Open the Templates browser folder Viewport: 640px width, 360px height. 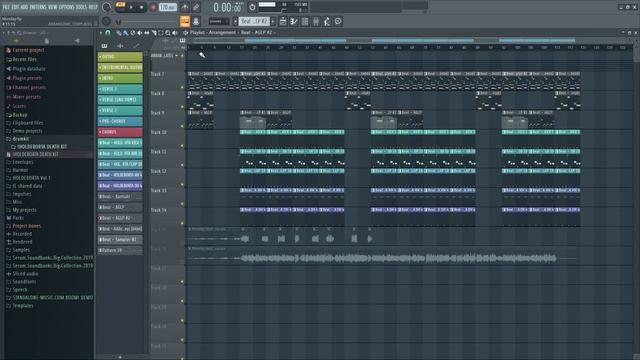coord(22,305)
